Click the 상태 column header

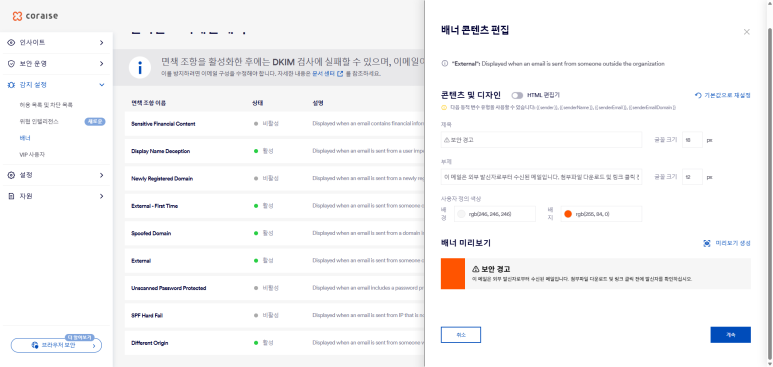(257, 104)
